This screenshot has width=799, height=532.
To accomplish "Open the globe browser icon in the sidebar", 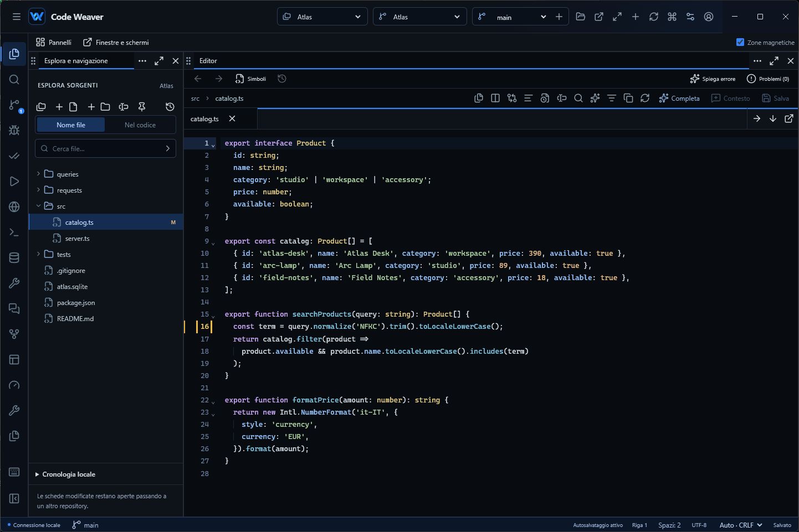I will click(x=14, y=207).
